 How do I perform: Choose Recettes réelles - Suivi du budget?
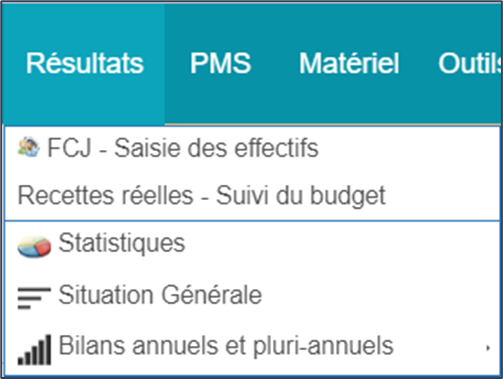pos(252,195)
